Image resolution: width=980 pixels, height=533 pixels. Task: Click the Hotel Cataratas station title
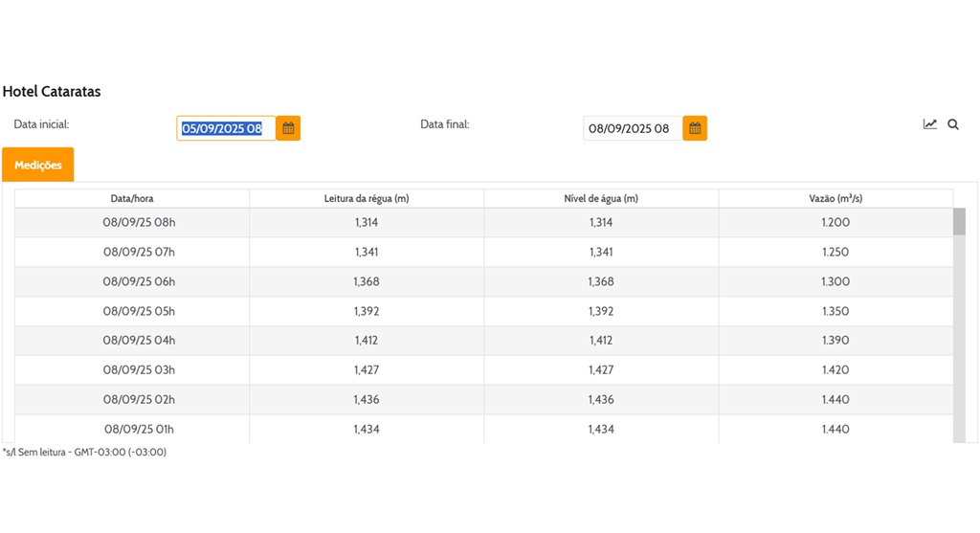pos(52,92)
